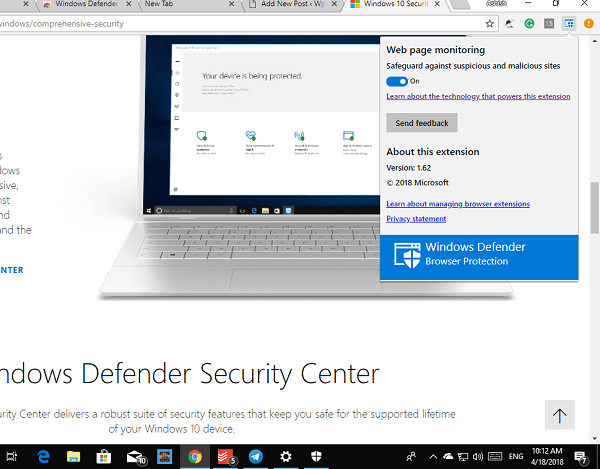Open Windows Defender shield in taskbar
This screenshot has width=600, height=469.
(316, 456)
